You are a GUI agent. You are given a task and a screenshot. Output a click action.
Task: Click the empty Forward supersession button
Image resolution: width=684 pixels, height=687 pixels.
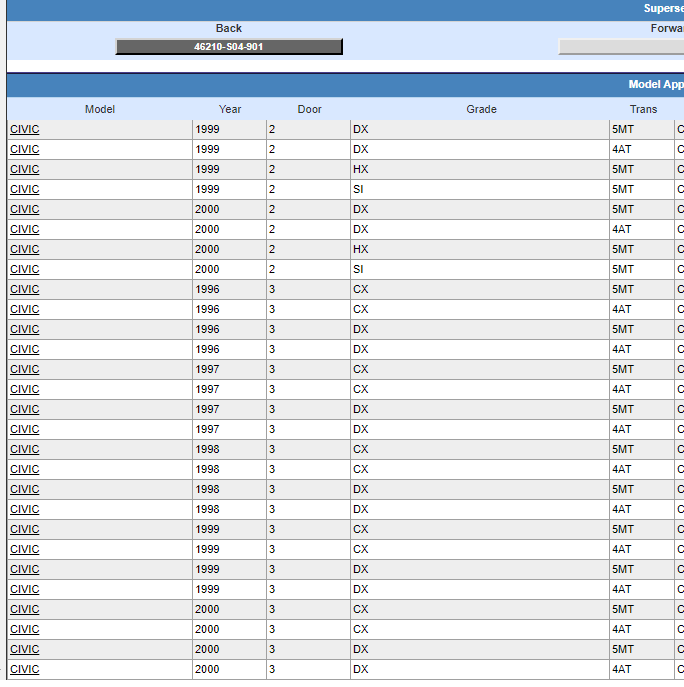[620, 47]
